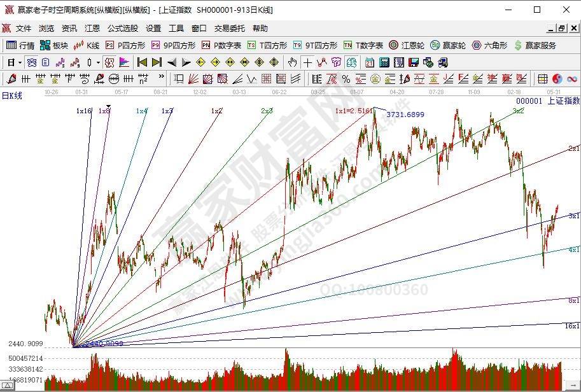
Task: Click the save floppy disk icon
Action: point(414,62)
